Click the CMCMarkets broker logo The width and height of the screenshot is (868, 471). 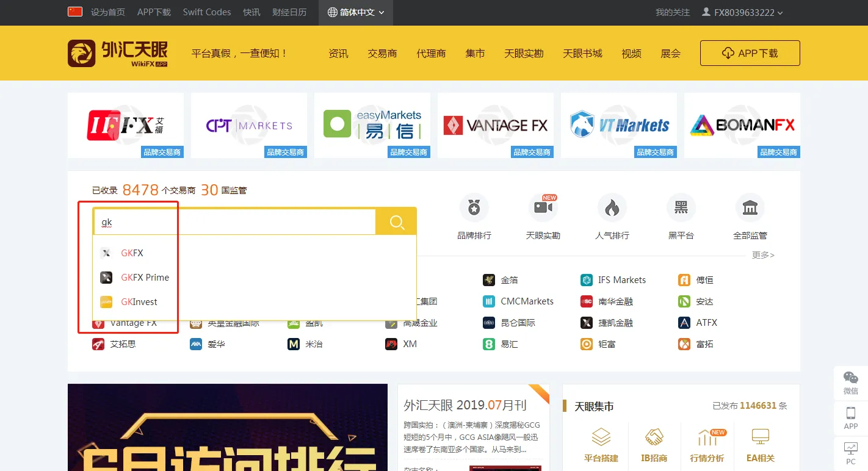pos(489,301)
